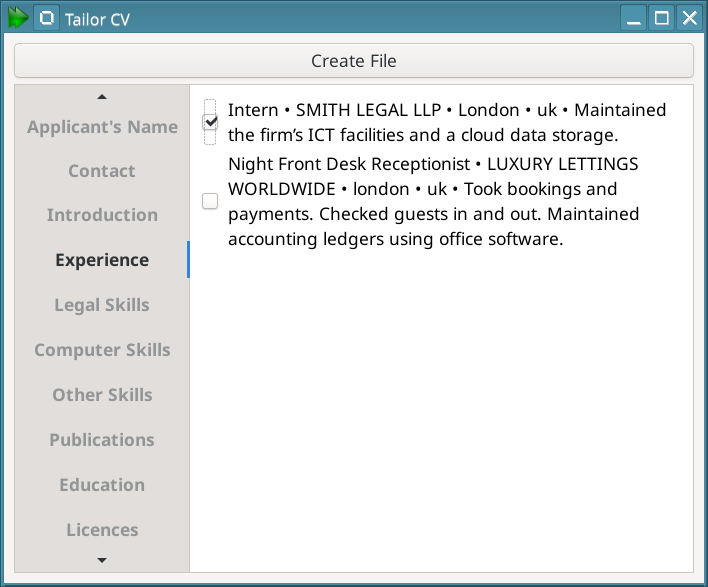Minimize the Tailor CV window
The width and height of the screenshot is (708, 587).
pyautogui.click(x=633, y=19)
